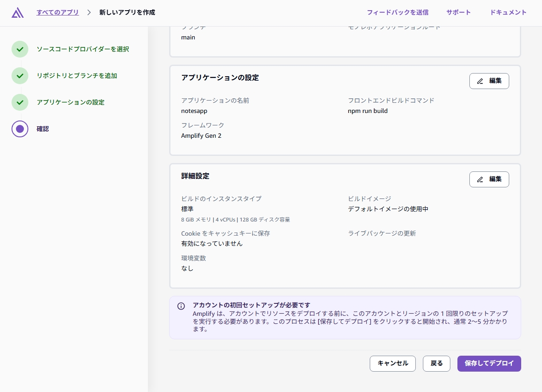Viewport: 542px width, 392px height.
Task: Click the 新しいアプリを作成 breadcrumb text
Action: (127, 12)
